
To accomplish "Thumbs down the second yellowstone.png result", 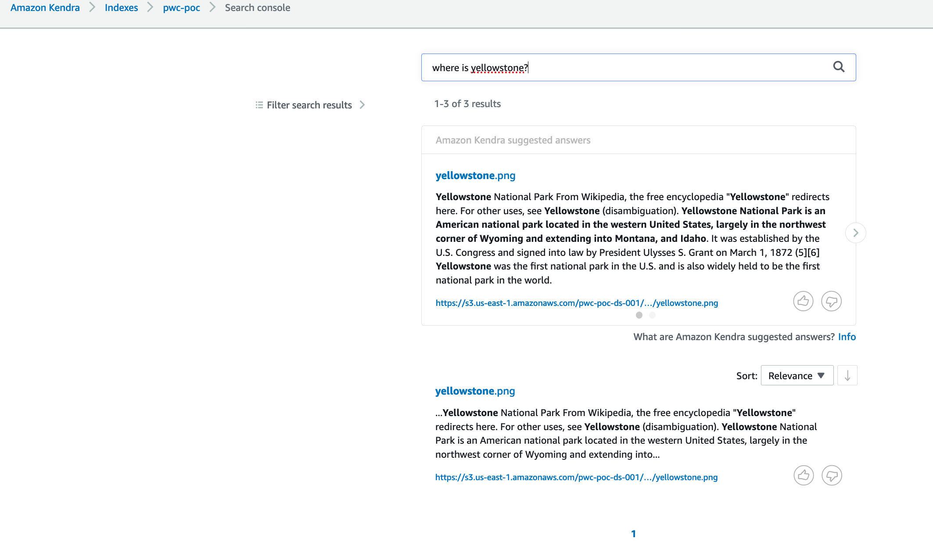I will coord(832,475).
